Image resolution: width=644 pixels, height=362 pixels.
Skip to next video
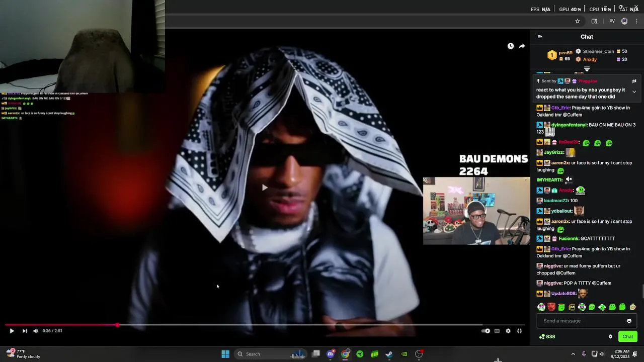tap(25, 331)
